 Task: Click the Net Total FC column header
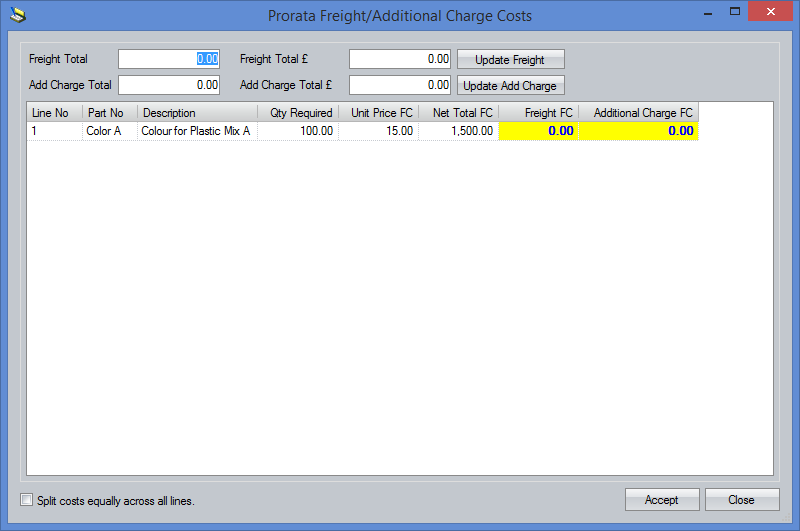(459, 113)
